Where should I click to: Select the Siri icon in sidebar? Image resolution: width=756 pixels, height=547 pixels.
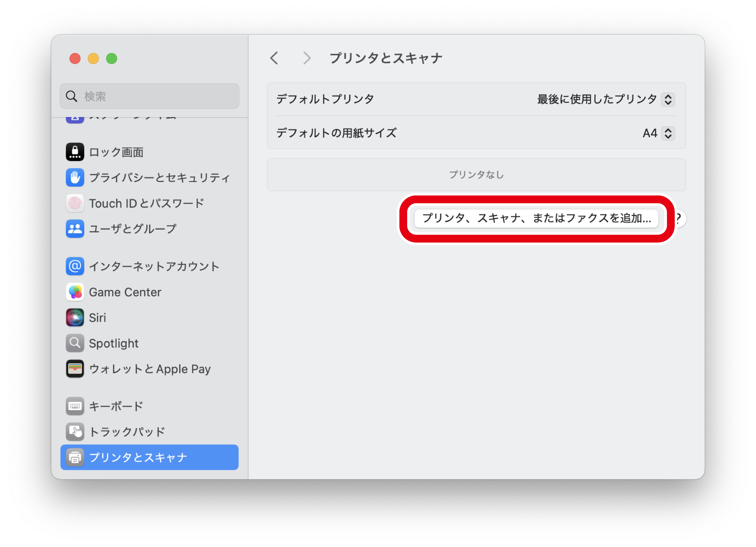pyautogui.click(x=75, y=318)
